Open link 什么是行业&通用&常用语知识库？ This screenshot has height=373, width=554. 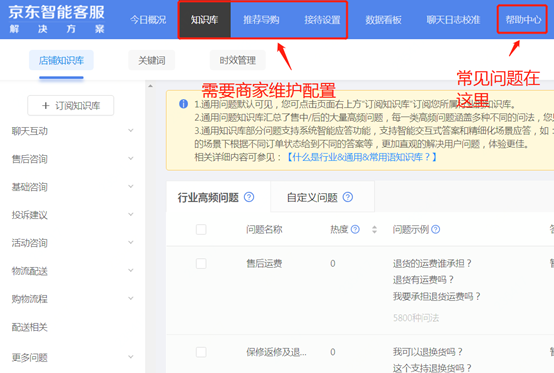(361, 157)
